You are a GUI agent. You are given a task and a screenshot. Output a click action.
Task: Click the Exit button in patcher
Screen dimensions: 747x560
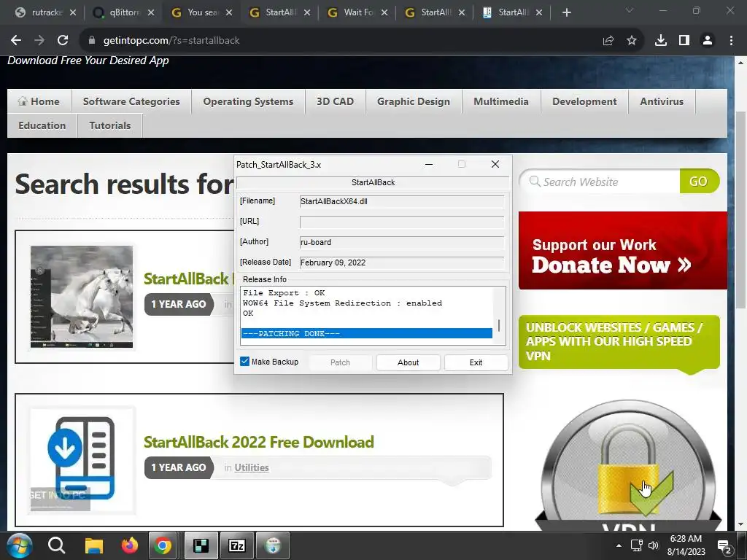476,362
